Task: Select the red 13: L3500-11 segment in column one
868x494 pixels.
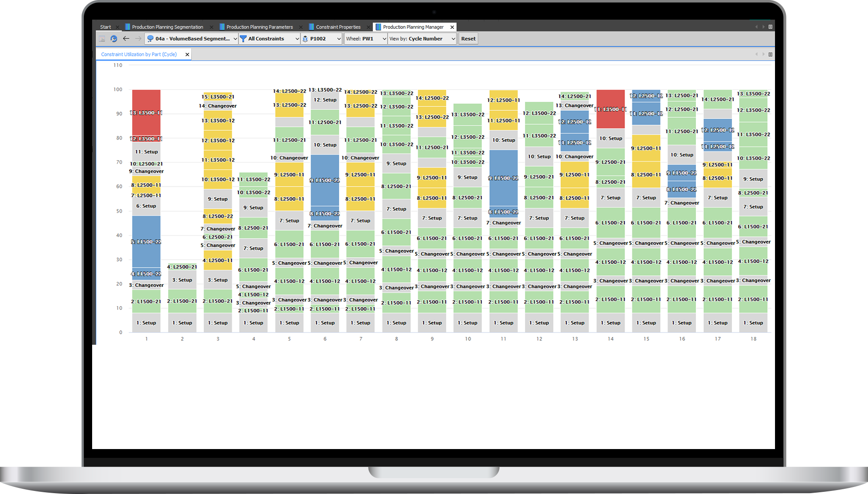Action: (146, 113)
